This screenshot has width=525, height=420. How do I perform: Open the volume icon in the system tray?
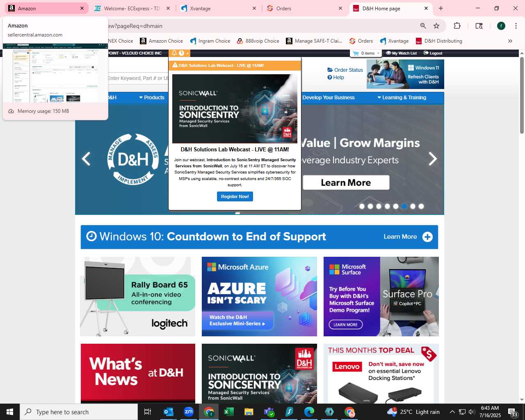[x=472, y=412]
